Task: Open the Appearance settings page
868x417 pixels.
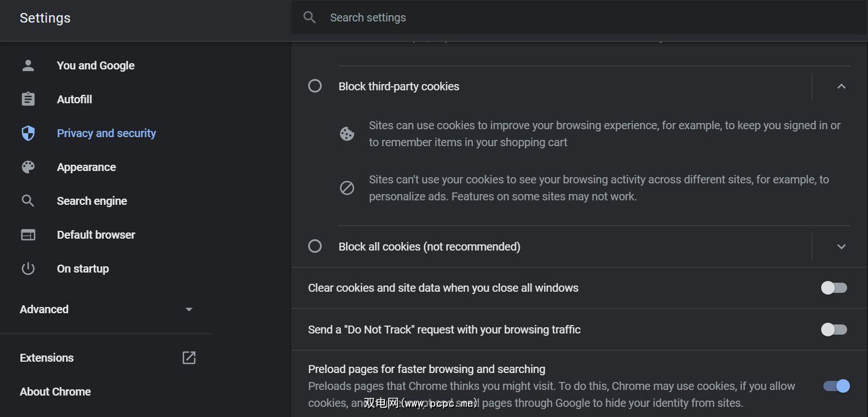Action: point(86,167)
